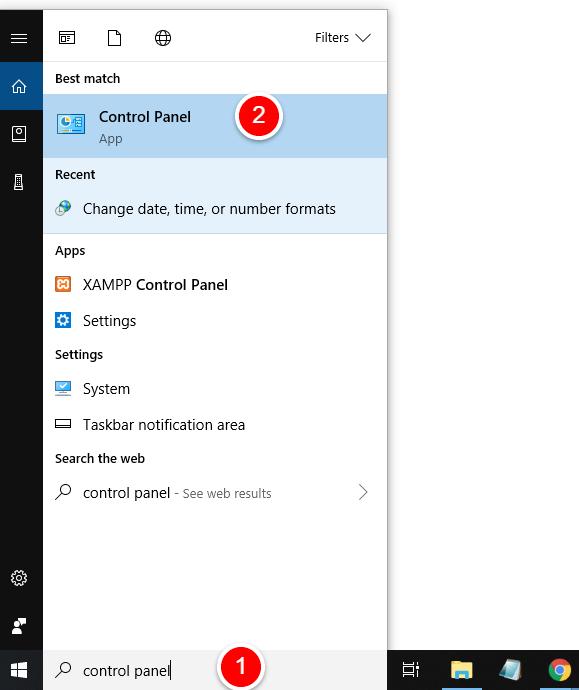The image size is (579, 690).
Task: Open the System settings result
Action: tap(215, 389)
